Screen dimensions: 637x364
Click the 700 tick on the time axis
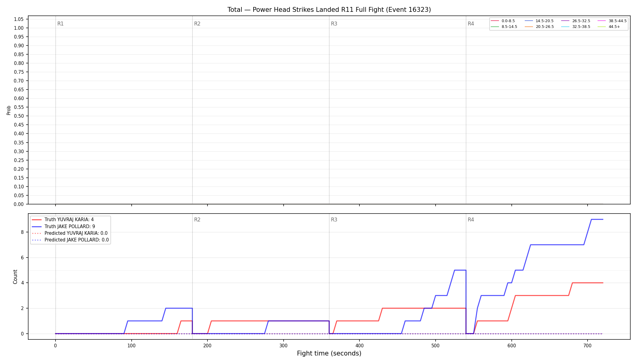(588, 345)
